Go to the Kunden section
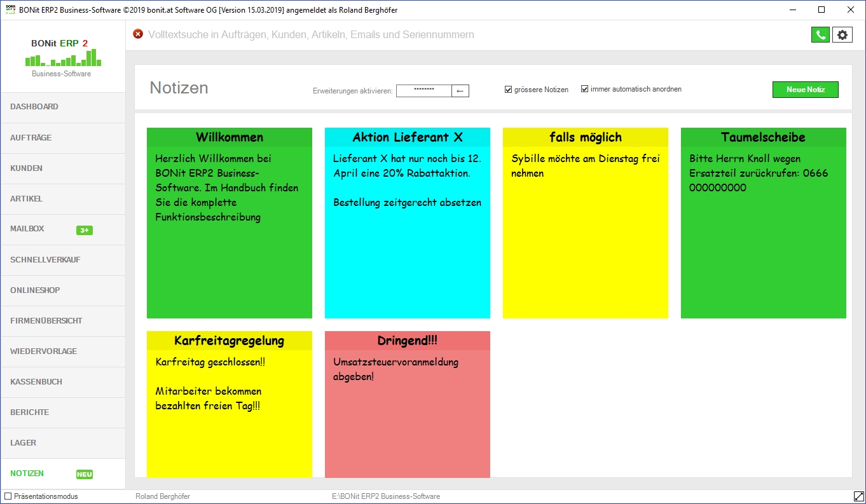The width and height of the screenshot is (866, 504). click(x=63, y=168)
